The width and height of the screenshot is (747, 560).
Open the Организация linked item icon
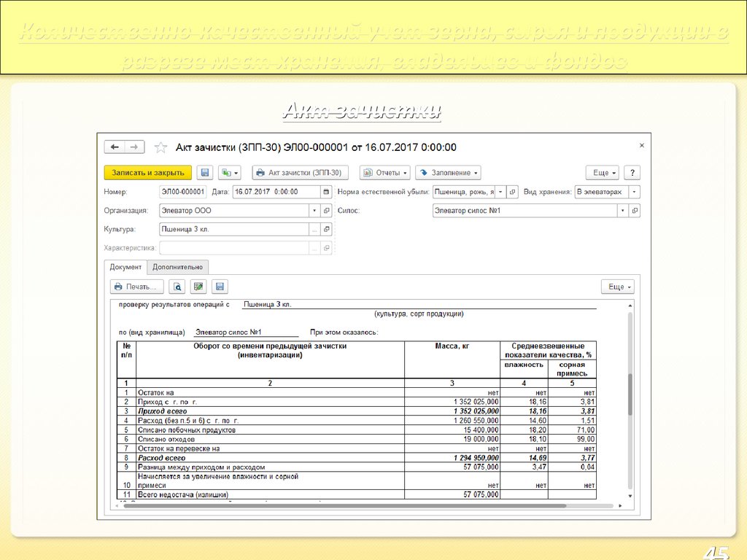(326, 211)
